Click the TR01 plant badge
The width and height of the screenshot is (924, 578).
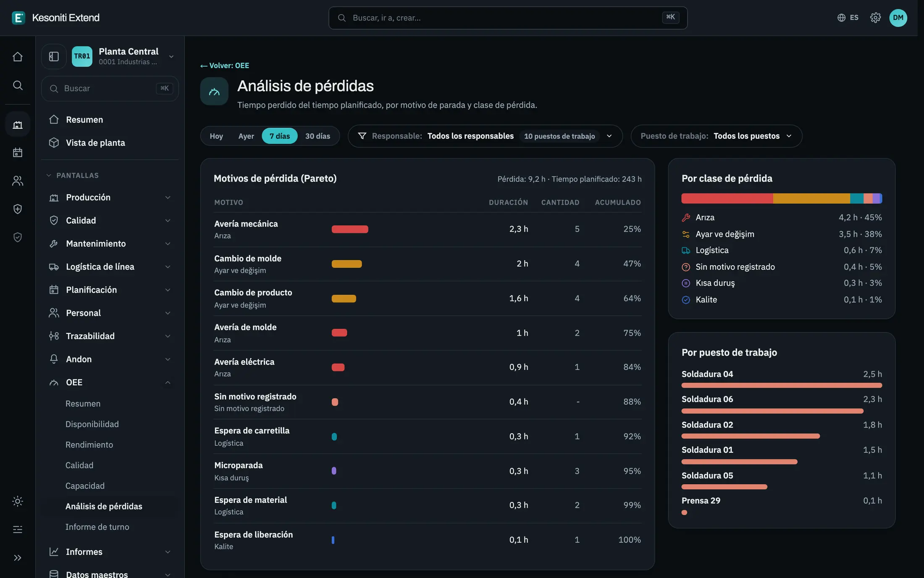pyautogui.click(x=82, y=56)
